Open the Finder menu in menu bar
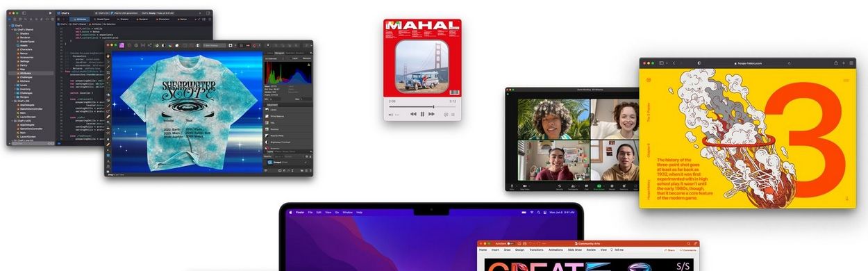Screen dimensions: 868x271 [300, 212]
